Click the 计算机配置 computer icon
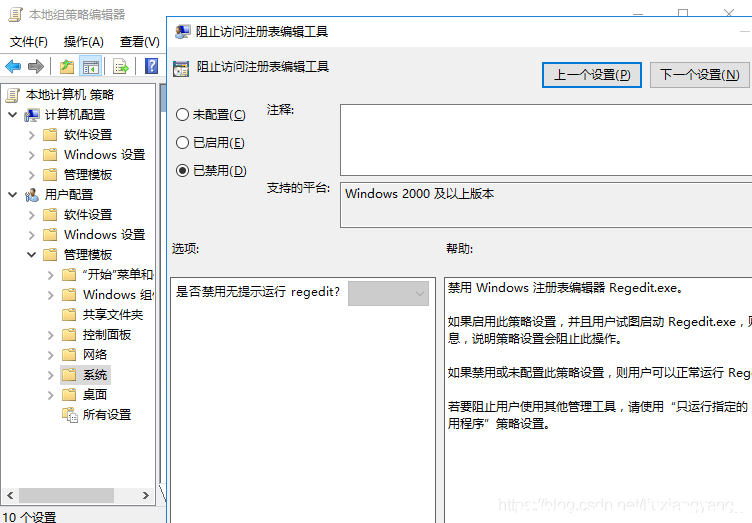The width and height of the screenshot is (752, 523). (x=32, y=115)
